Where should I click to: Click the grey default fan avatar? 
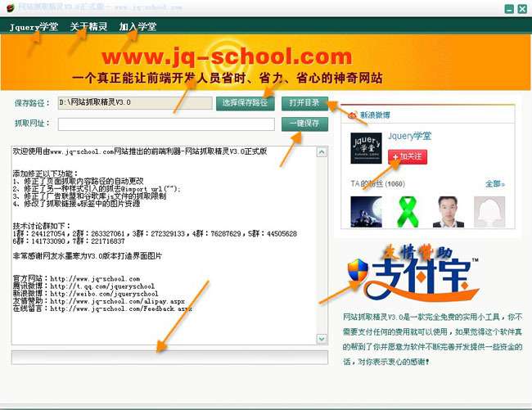[x=489, y=212]
